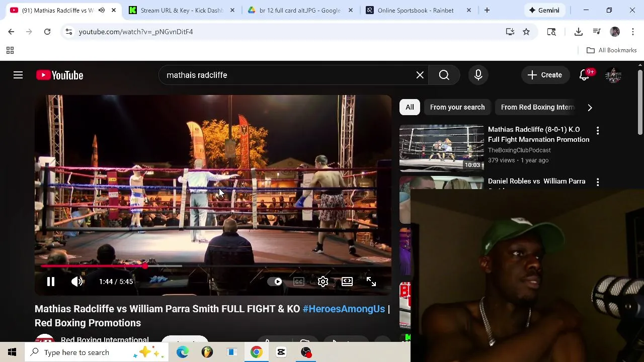Screen dimensions: 644x362
Task: Open the Google Lens search icon
Action: coord(551,32)
